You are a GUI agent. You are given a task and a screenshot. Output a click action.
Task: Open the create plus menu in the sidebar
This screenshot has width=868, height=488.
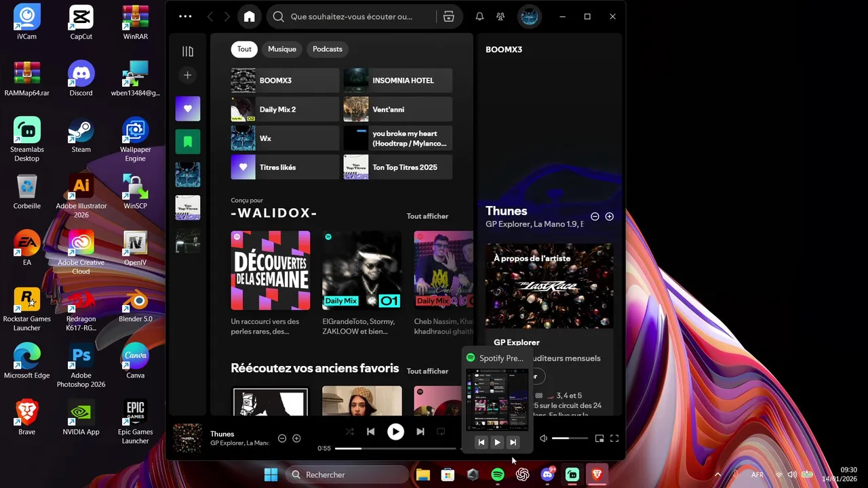coord(188,75)
